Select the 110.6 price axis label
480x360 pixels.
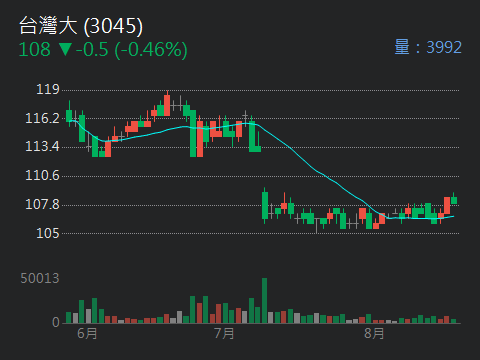tap(42, 175)
